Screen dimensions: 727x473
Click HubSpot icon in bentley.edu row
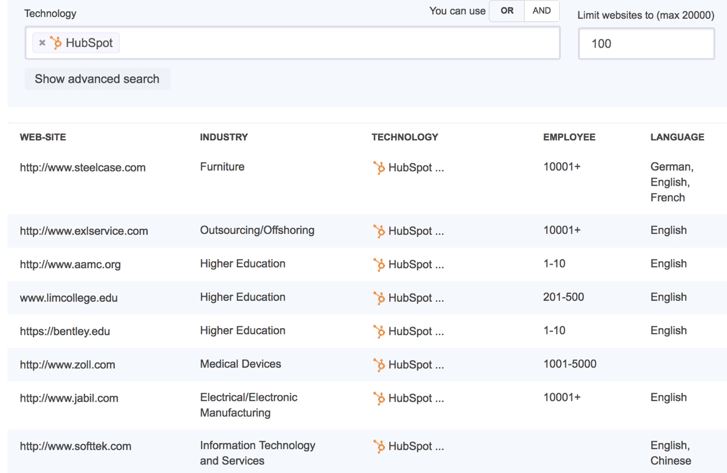tap(379, 331)
